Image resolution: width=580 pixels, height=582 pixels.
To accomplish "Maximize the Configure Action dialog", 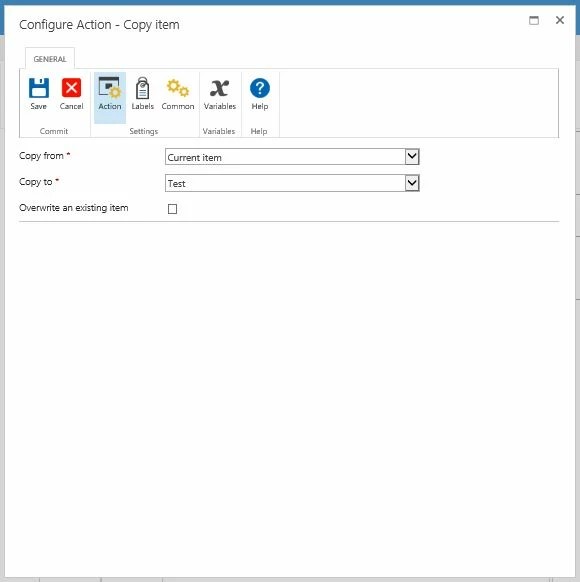I will pyautogui.click(x=534, y=20).
